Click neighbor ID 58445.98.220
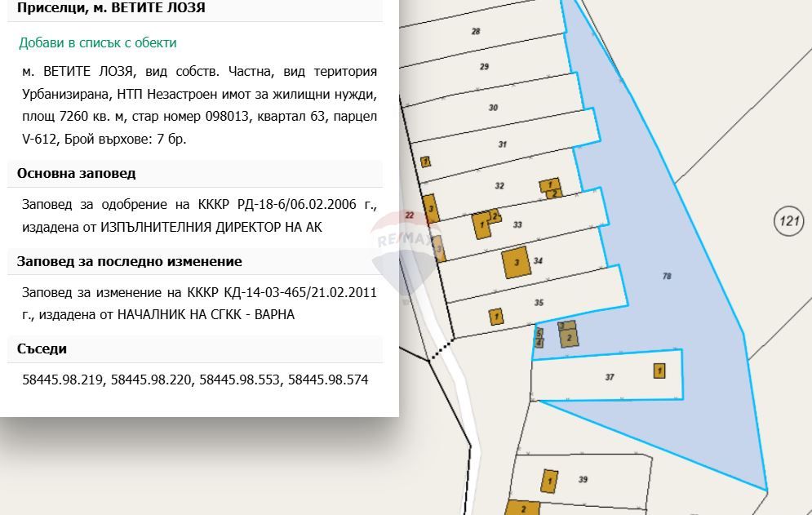The width and height of the screenshot is (812, 515). (151, 380)
